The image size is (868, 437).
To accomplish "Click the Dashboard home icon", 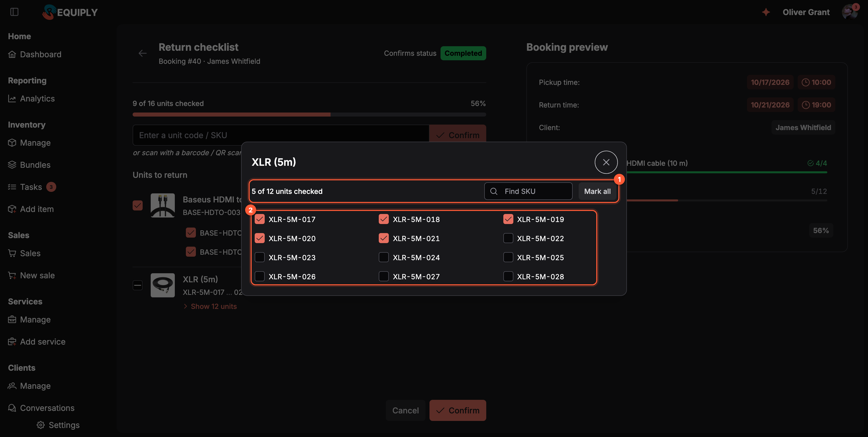I will pyautogui.click(x=12, y=54).
